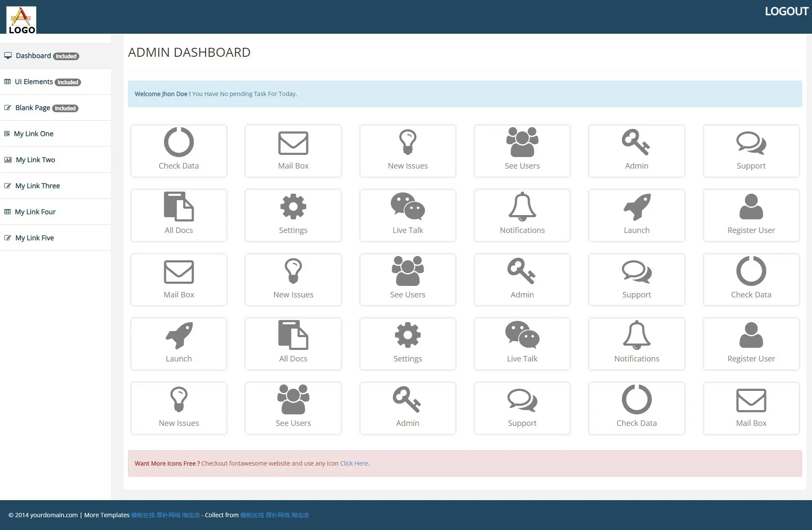Viewport: 812px width, 530px height.
Task: Select My Link Five sidebar item
Action: tap(35, 238)
